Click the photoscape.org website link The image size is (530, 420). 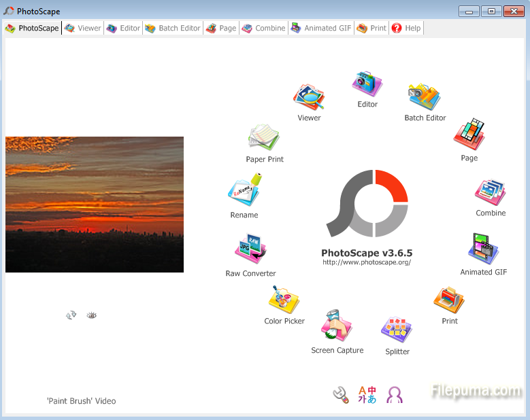click(x=367, y=262)
